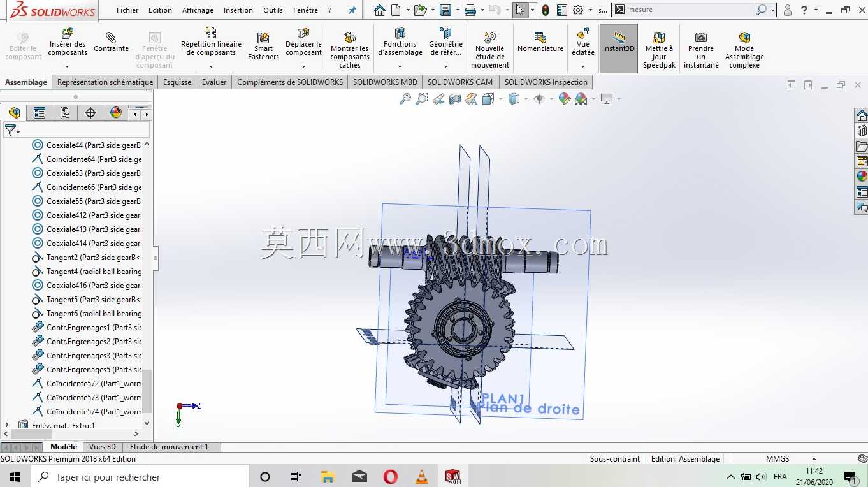This screenshot has height=487, width=868.
Task: Select the Contrainte mate tool
Action: tap(111, 43)
